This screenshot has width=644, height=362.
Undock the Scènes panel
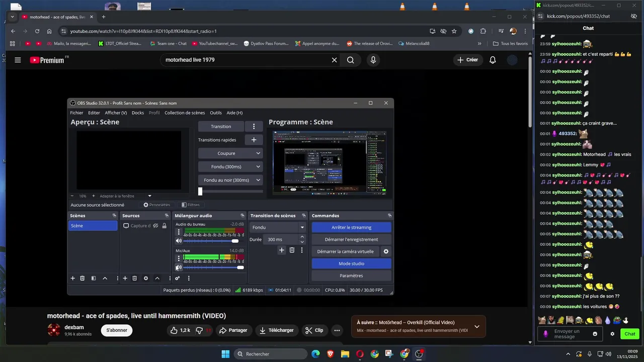[x=114, y=216]
